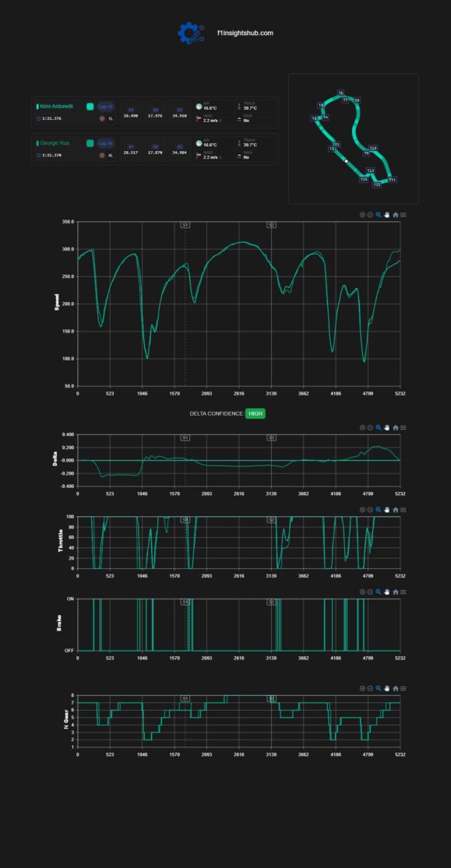Click the T14 turn marker on track map
Viewport: 451px width, 868px height.
point(364,179)
